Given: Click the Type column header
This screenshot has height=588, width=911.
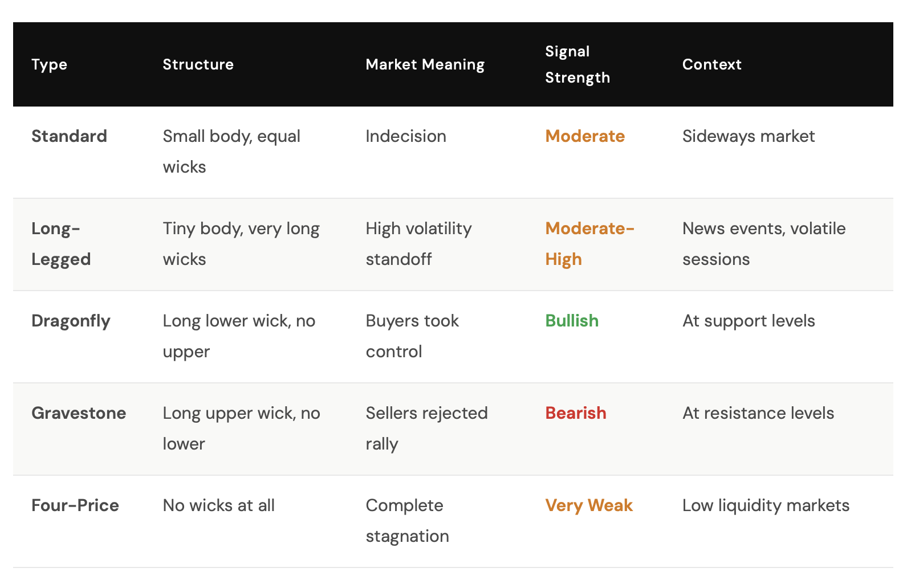Looking at the screenshot, I should [x=49, y=64].
